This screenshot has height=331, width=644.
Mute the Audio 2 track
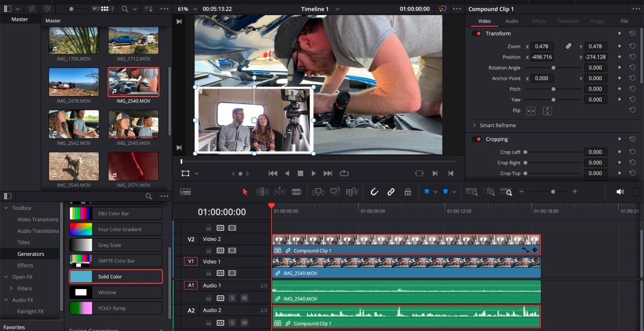pyautogui.click(x=244, y=322)
